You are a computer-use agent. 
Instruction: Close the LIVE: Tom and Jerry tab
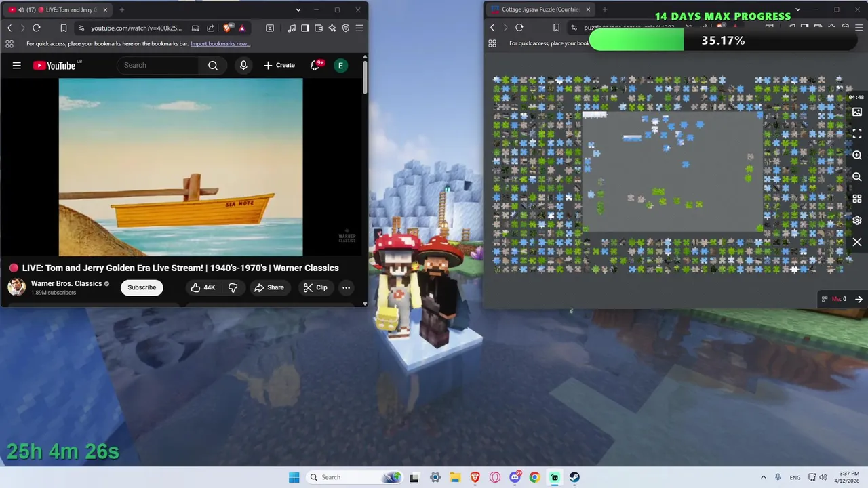105,9
